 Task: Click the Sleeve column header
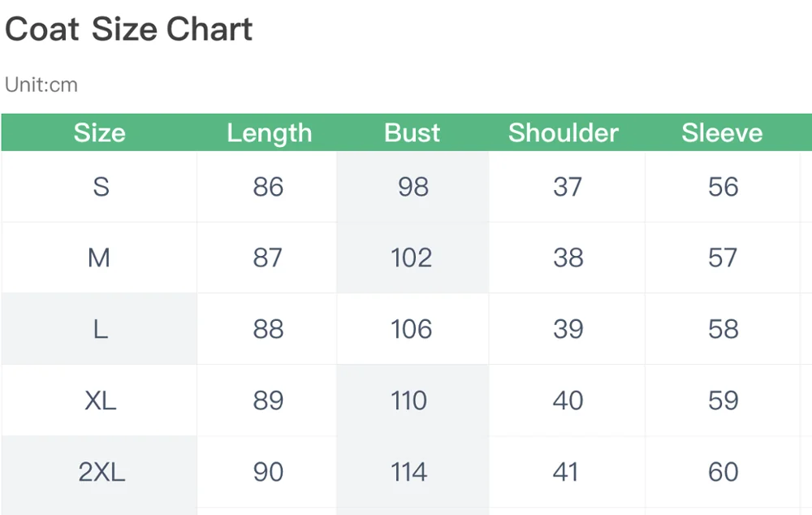(722, 133)
